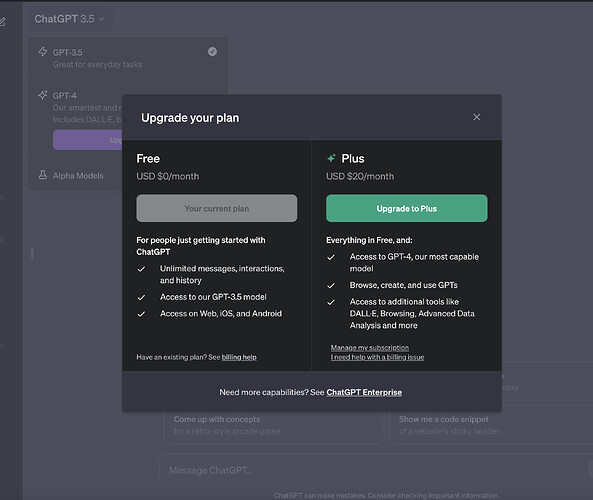The image size is (593, 500).
Task: Click the GPT-4 sparkle icon
Action: pyautogui.click(x=43, y=95)
